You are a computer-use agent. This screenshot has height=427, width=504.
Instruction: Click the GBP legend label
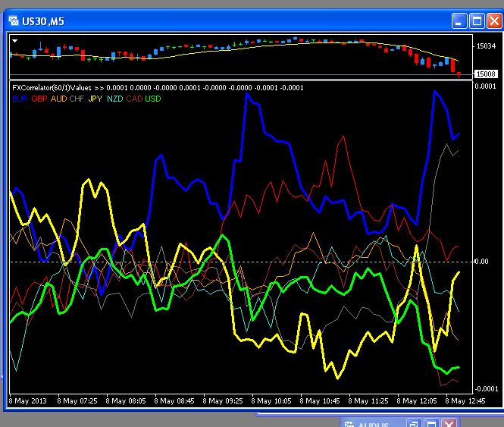click(39, 99)
